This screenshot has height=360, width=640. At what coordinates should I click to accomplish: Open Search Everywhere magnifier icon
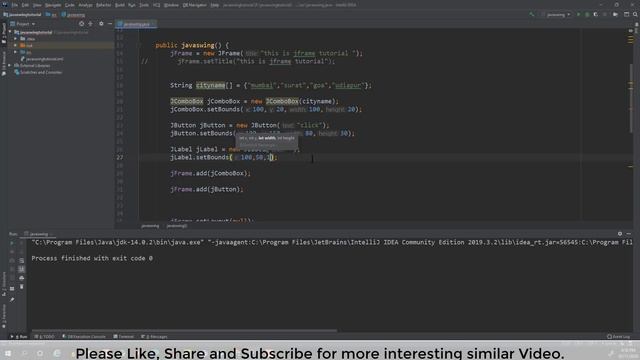click(x=635, y=14)
